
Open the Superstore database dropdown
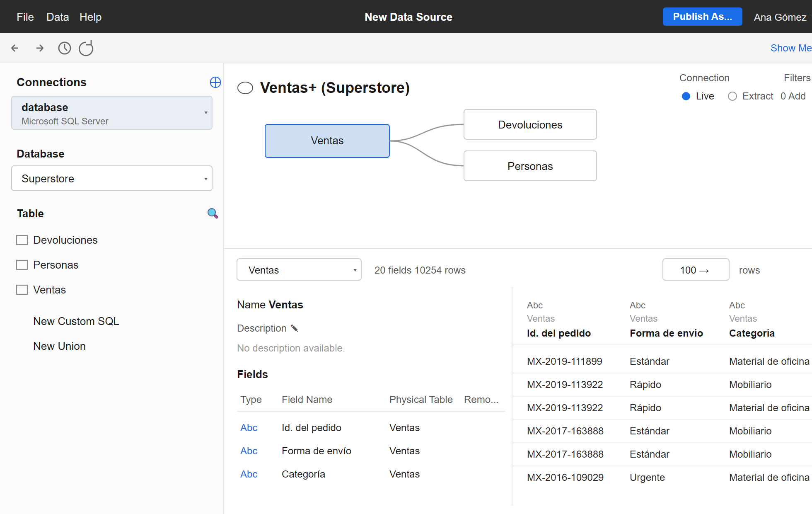[x=112, y=178]
